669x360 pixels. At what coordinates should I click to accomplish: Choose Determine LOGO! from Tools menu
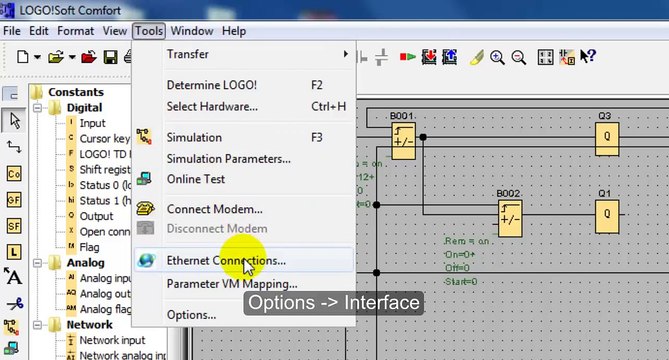pos(244,85)
